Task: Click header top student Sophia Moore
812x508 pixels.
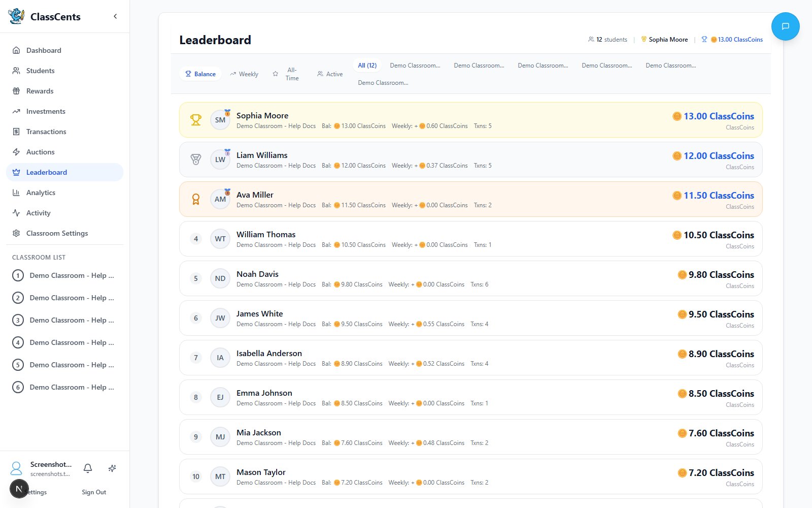Action: tap(664, 40)
